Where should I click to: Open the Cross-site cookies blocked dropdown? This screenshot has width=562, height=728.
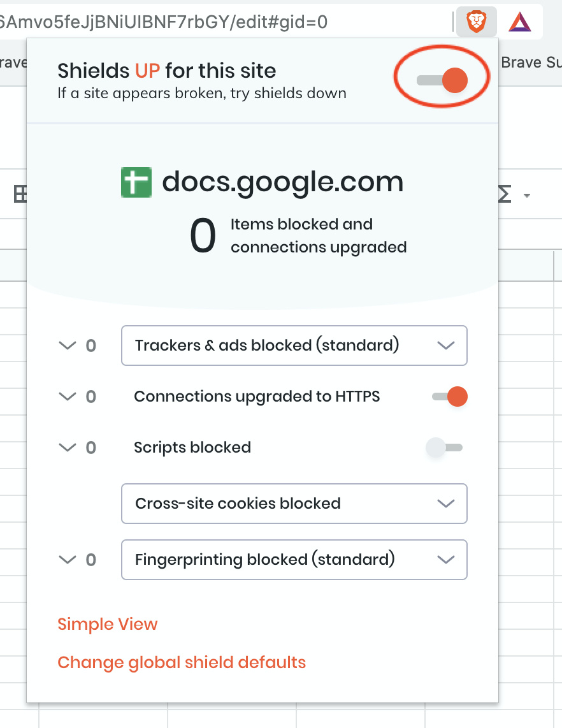coord(294,504)
